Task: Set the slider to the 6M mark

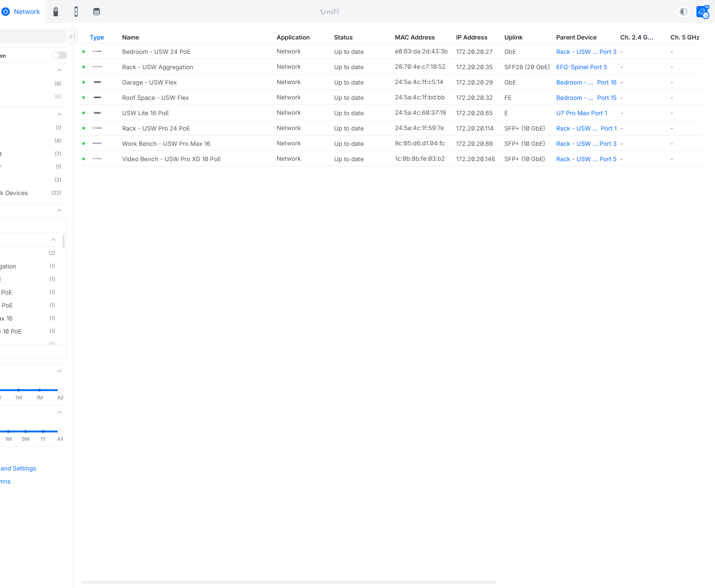Action: click(x=26, y=431)
